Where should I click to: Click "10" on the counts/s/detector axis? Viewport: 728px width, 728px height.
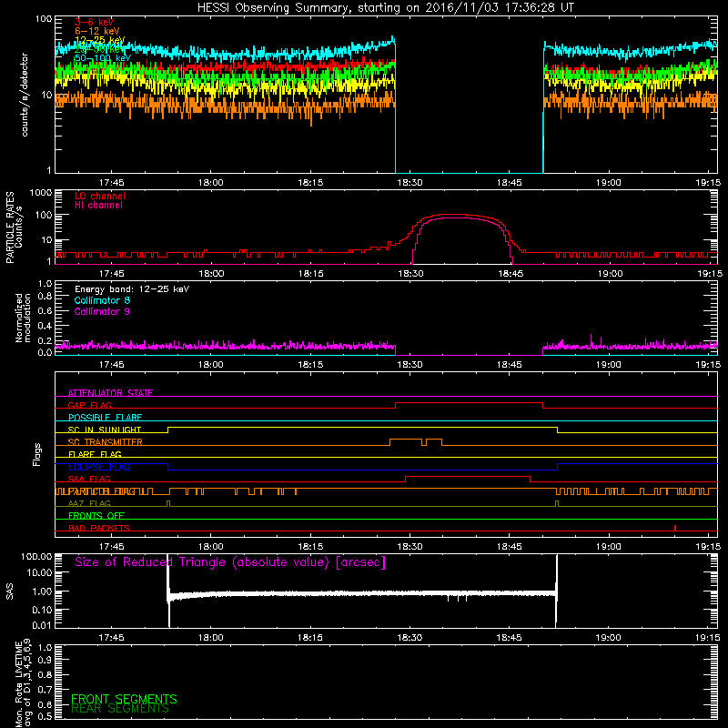[46, 95]
